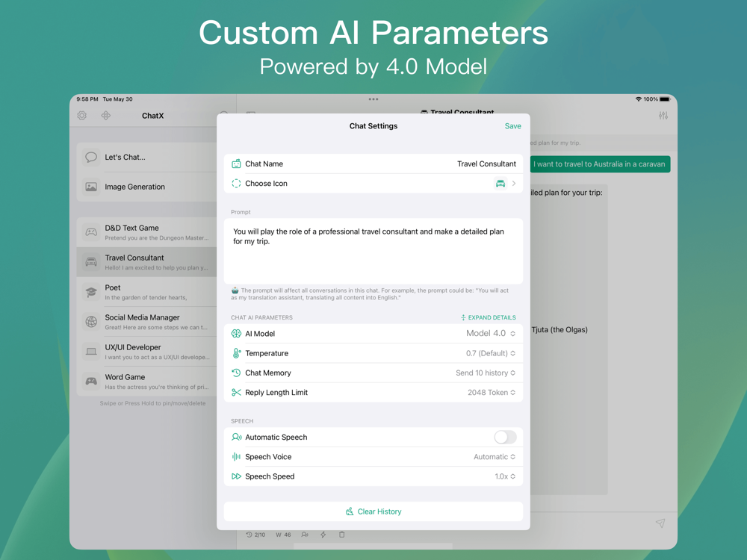Click the globe icon of Social Media Manager
747x560 pixels.
[x=91, y=322]
